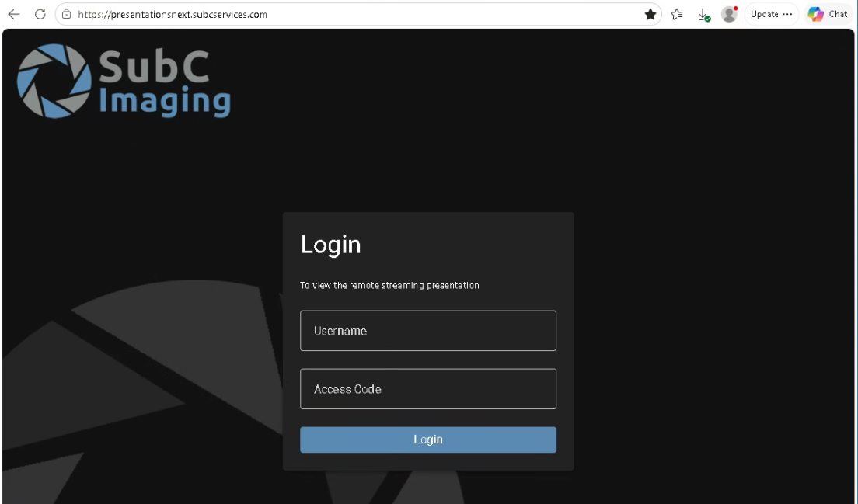Viewport: 858px width, 504px height.
Task: Click the SubC Imaging logo
Action: click(124, 81)
